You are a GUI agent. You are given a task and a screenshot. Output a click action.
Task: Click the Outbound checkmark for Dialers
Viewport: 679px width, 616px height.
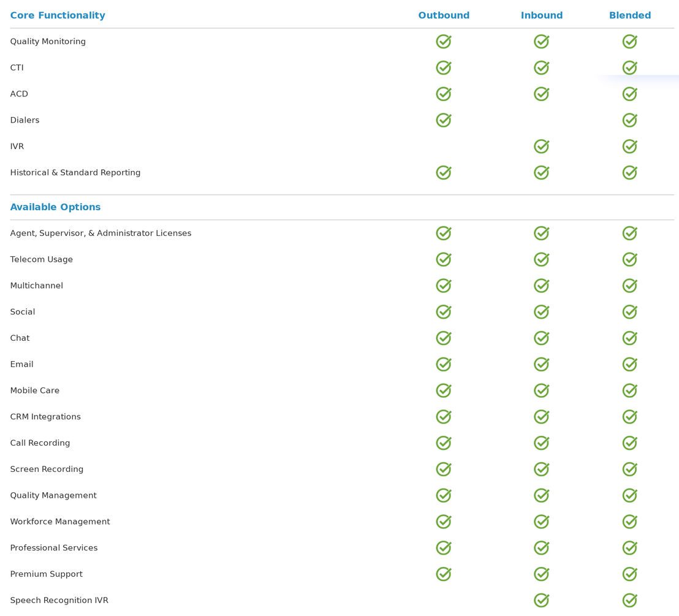pos(444,120)
